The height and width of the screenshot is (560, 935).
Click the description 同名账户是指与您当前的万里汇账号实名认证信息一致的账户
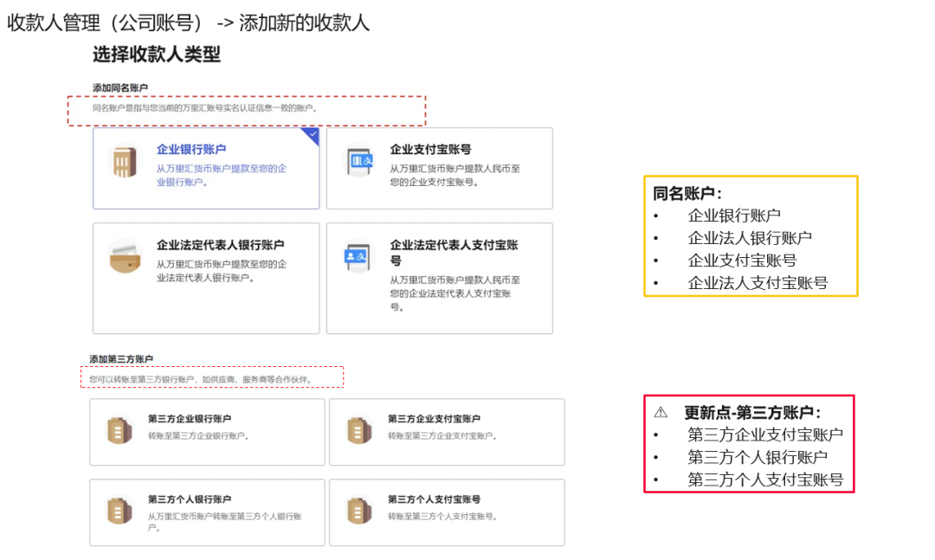tap(205, 108)
